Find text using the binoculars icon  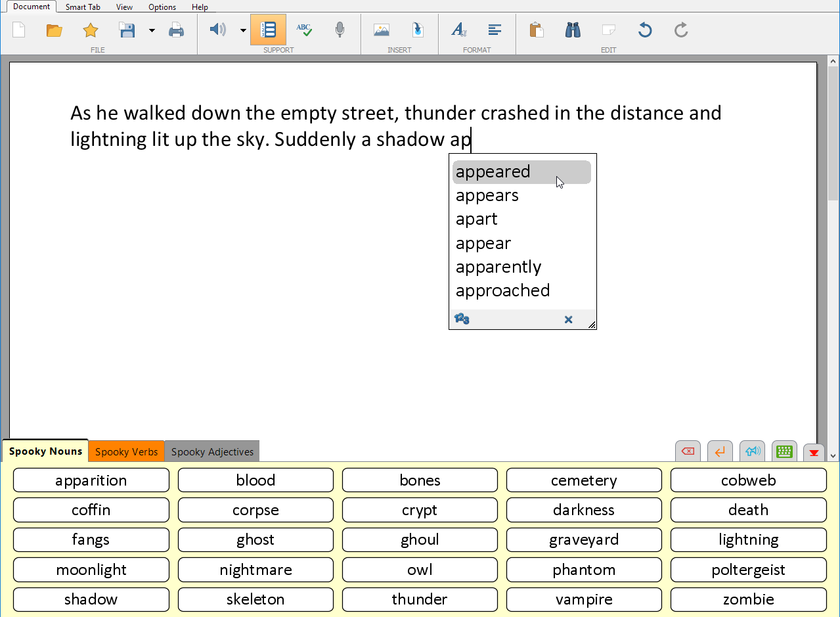572,29
